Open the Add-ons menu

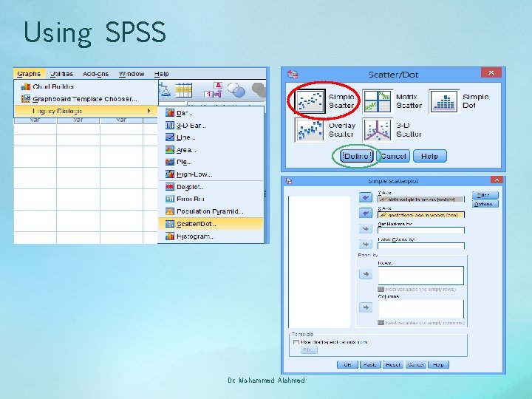click(x=95, y=74)
